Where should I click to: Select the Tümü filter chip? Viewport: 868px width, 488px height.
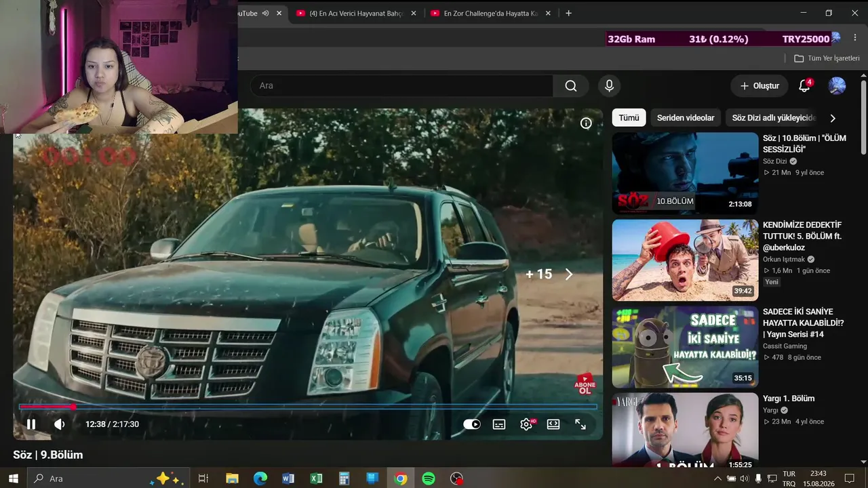(629, 118)
